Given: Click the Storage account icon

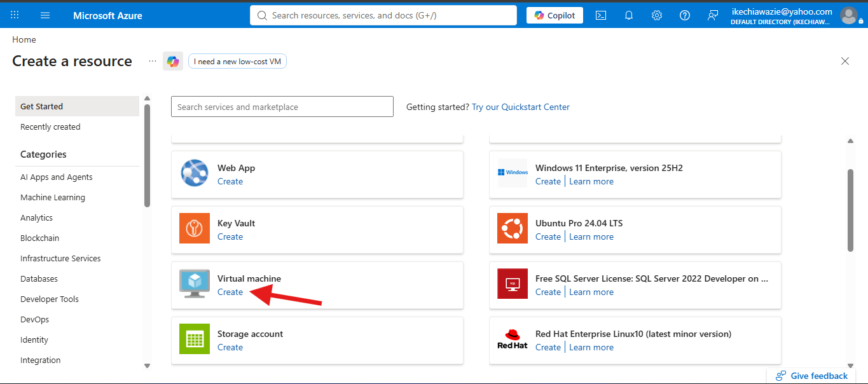Looking at the screenshot, I should 195,339.
